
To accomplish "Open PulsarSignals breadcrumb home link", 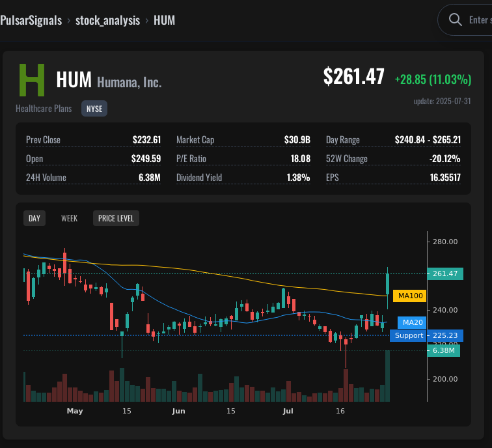I will coord(31,20).
